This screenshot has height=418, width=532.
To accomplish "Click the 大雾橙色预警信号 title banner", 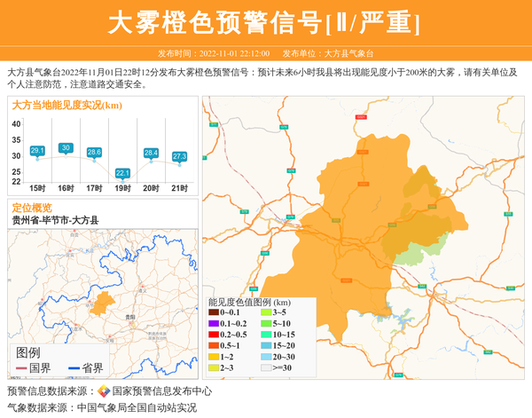I will 264,22.
